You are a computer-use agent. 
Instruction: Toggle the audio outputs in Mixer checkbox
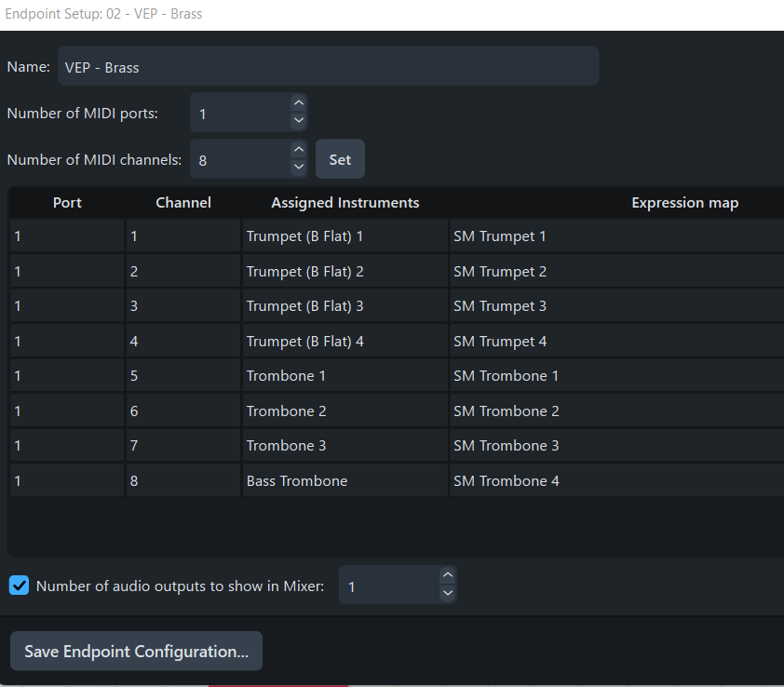(19, 586)
